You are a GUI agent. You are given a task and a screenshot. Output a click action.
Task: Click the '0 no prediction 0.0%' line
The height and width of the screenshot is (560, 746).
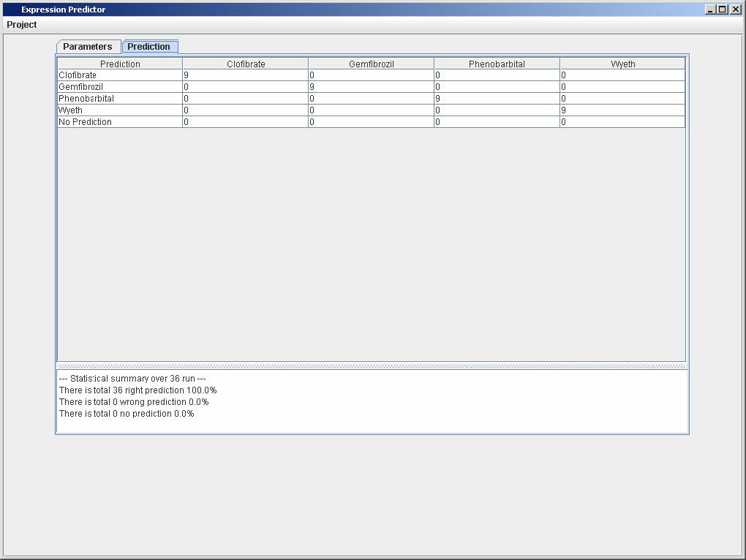127,414
